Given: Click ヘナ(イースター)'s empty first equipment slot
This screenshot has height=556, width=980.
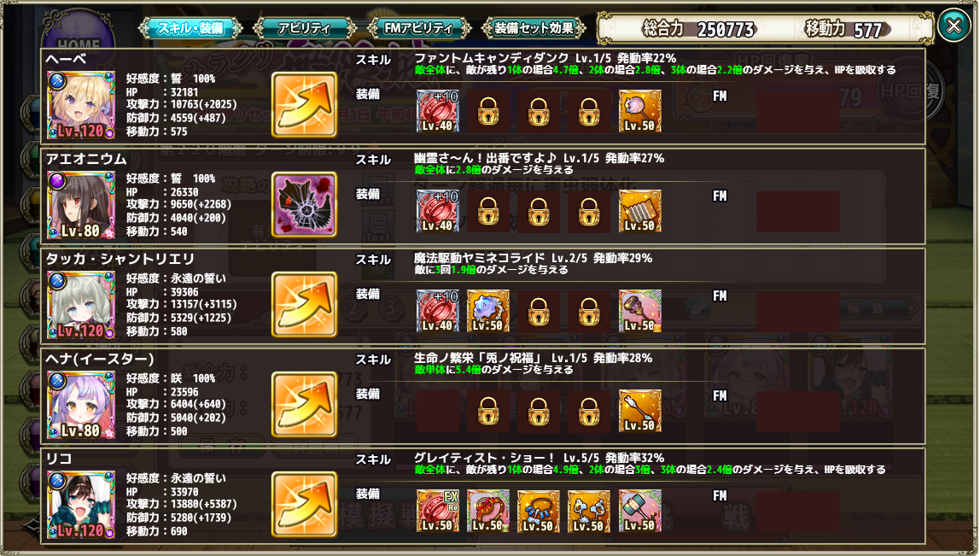Looking at the screenshot, I should coord(437,411).
